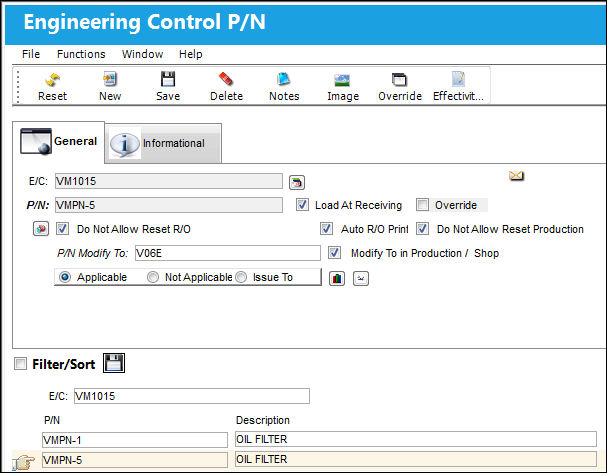Click small icon right of chart icon
607x473 pixels.
click(361, 278)
